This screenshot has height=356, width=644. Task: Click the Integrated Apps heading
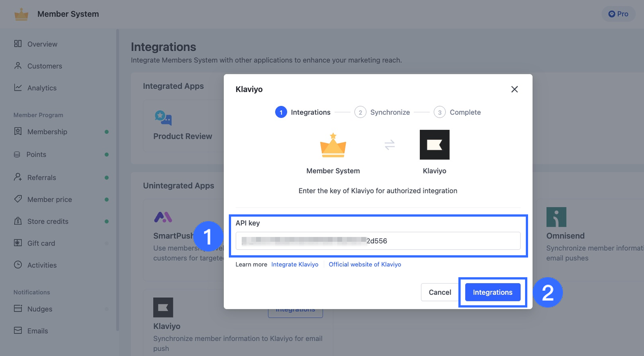pos(173,86)
